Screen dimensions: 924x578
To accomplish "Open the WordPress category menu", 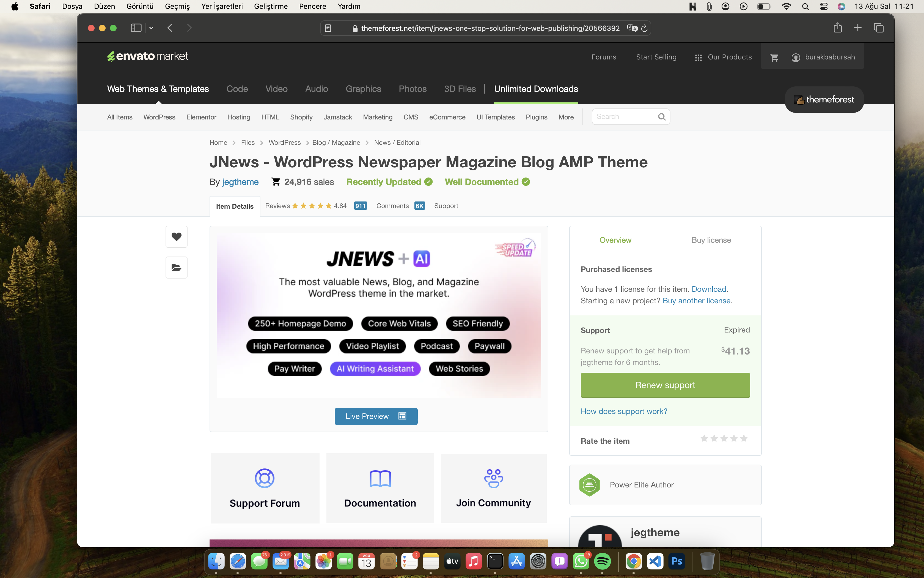I will 159,117.
